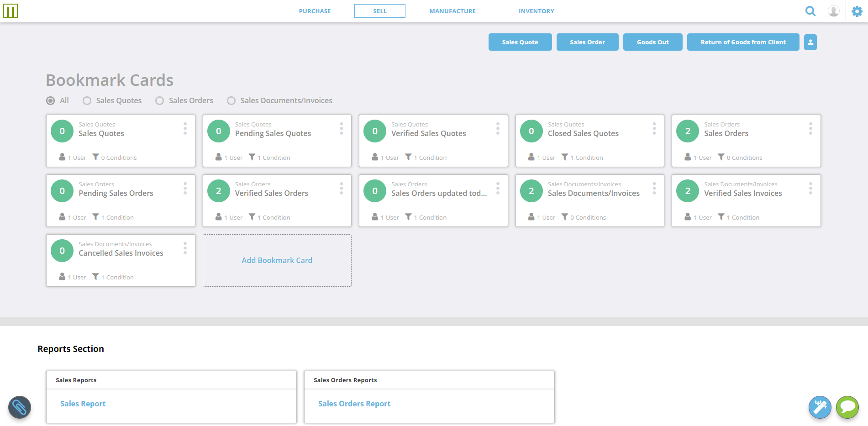Click the Add Bookmark Card placeholder
This screenshot has width=868, height=426.
277,260
